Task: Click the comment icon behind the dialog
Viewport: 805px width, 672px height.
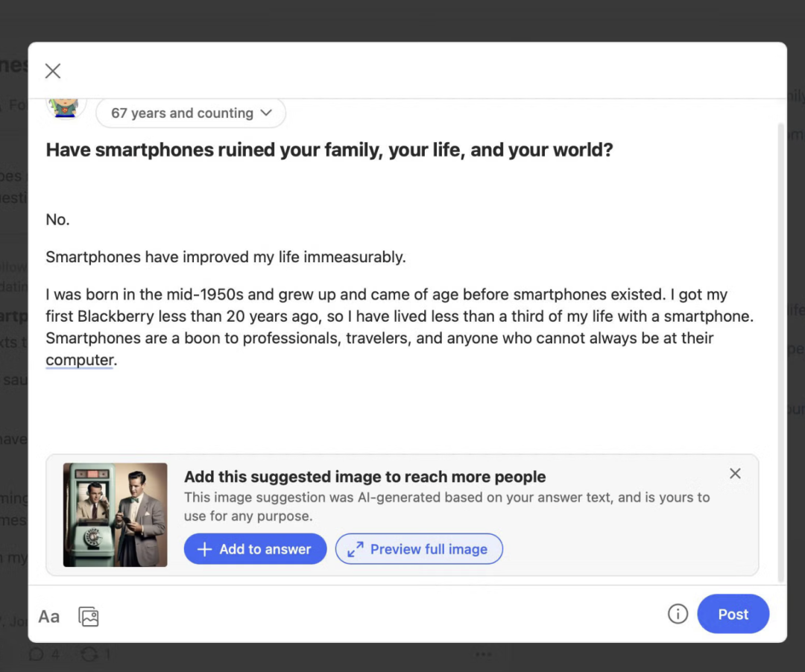Action: tap(36, 654)
